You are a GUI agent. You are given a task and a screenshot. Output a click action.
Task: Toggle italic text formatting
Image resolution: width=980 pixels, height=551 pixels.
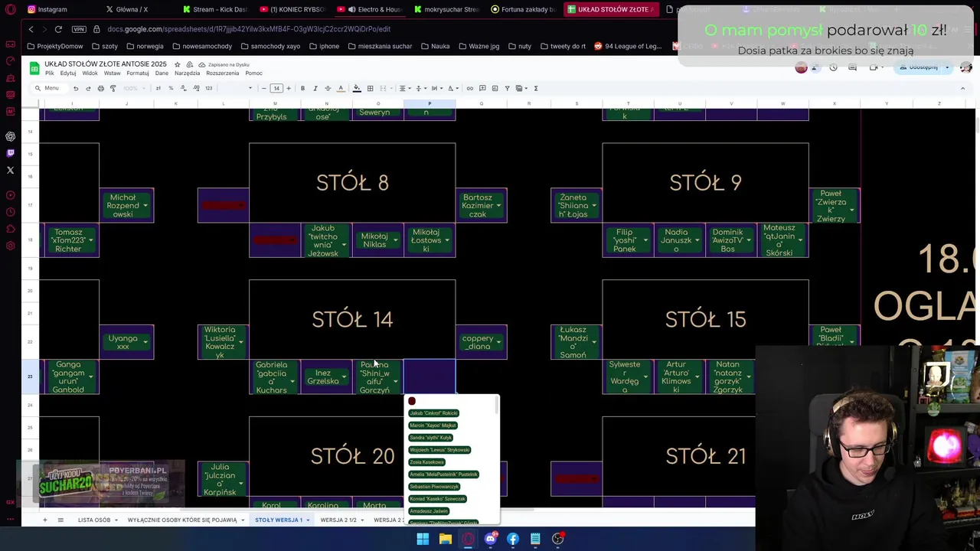(315, 88)
